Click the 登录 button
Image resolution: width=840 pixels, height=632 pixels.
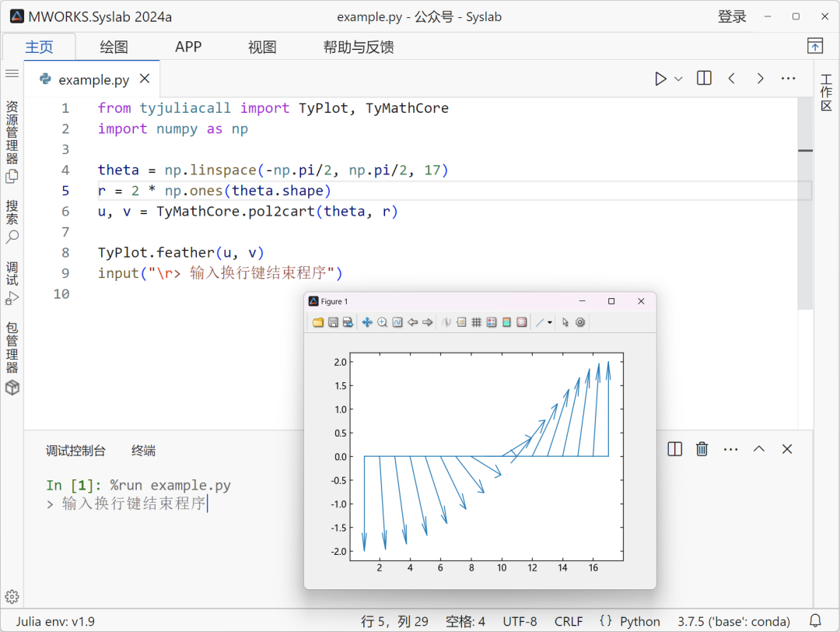[731, 16]
